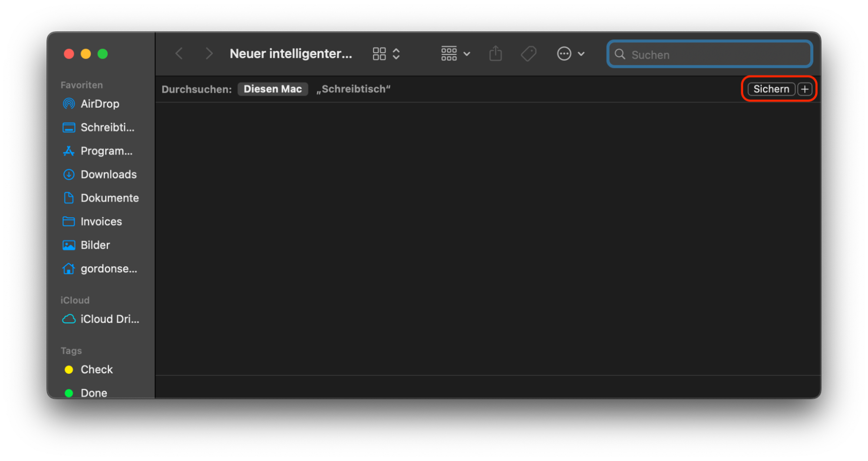Open the more actions ellipsis menu
The image size is (868, 461).
point(564,53)
